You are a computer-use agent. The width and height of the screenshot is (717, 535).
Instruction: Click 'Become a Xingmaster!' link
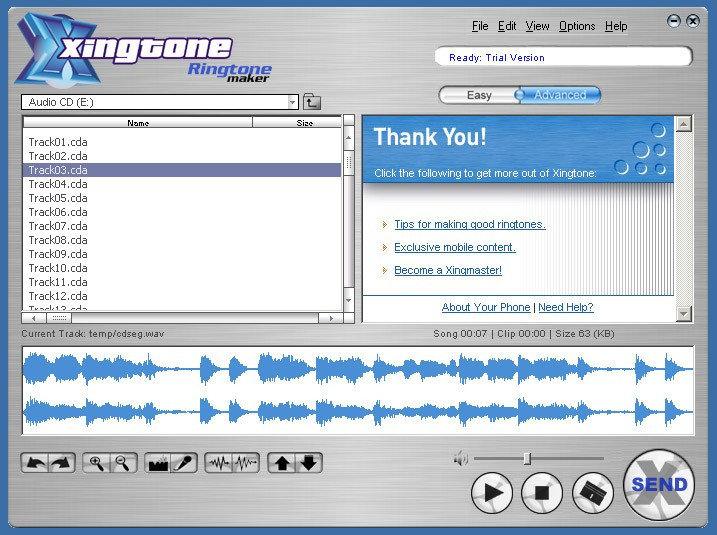coord(448,270)
